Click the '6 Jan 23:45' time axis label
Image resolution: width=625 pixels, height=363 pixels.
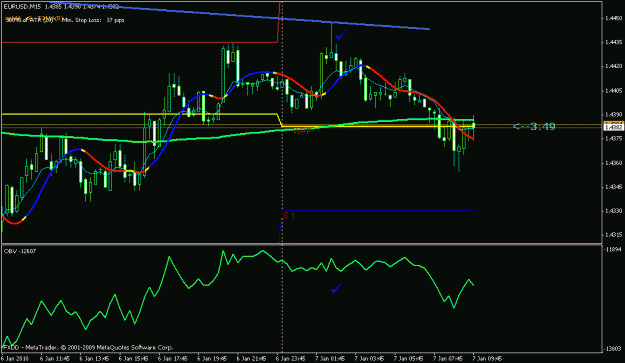291,359
